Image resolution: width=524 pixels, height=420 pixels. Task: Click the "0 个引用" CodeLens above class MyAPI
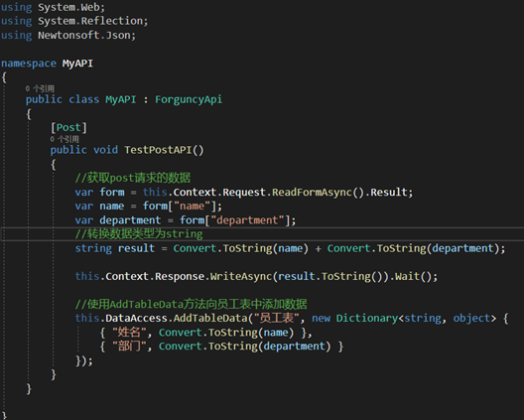(x=40, y=88)
